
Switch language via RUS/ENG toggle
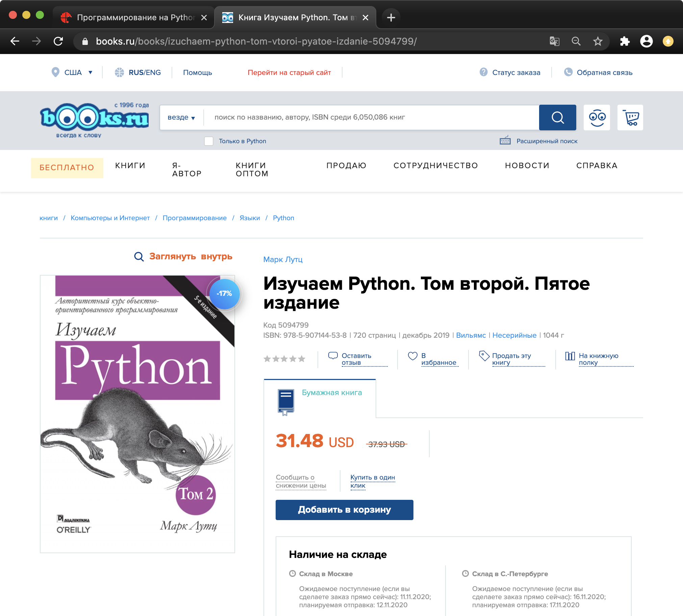pos(144,72)
